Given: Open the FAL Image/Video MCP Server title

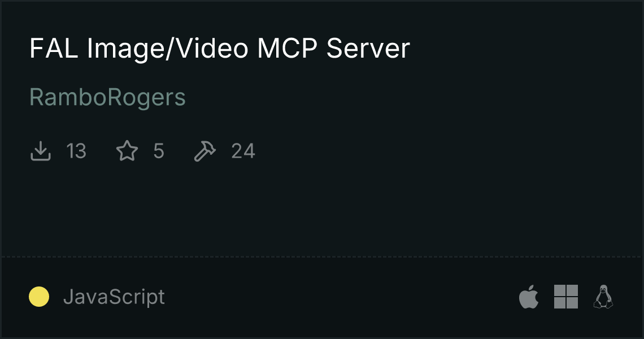Looking at the screenshot, I should point(220,49).
